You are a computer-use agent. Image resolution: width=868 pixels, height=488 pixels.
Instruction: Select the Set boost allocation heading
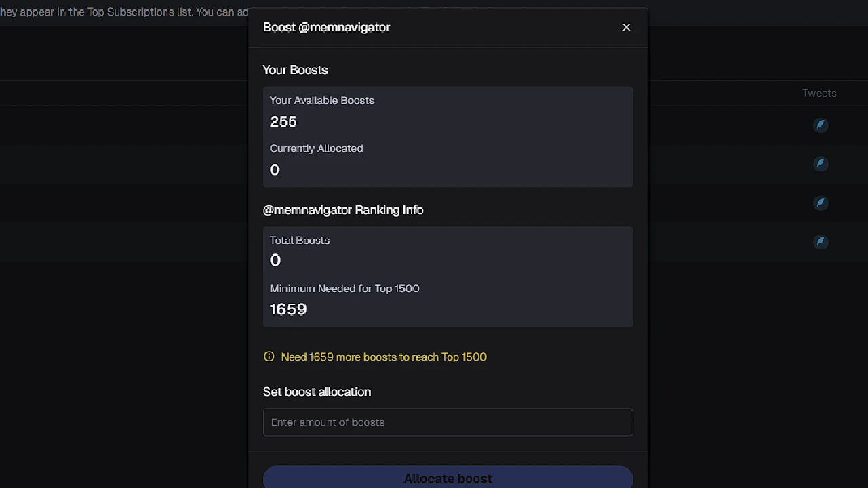pos(317,391)
